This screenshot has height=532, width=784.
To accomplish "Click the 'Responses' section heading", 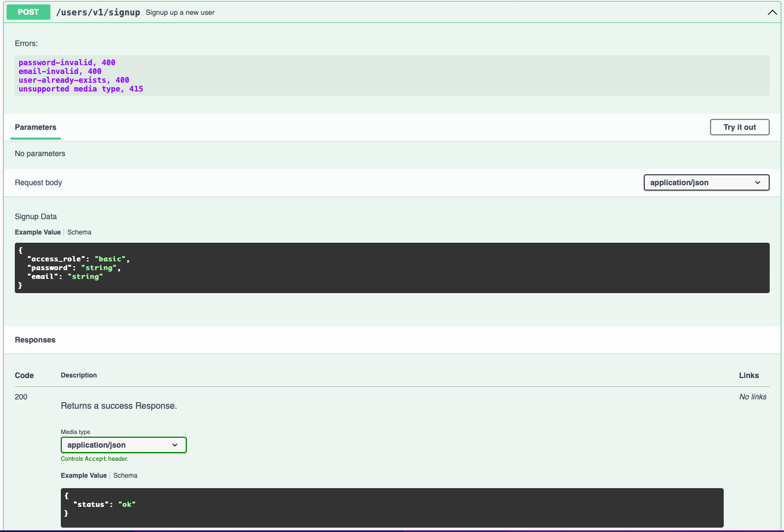I will 35,340.
